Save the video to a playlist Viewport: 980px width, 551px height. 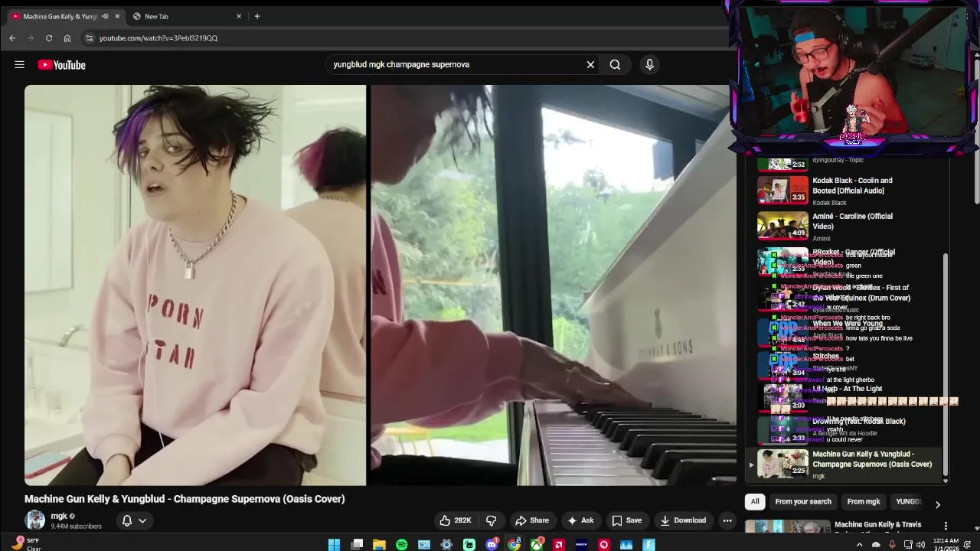coord(626,520)
